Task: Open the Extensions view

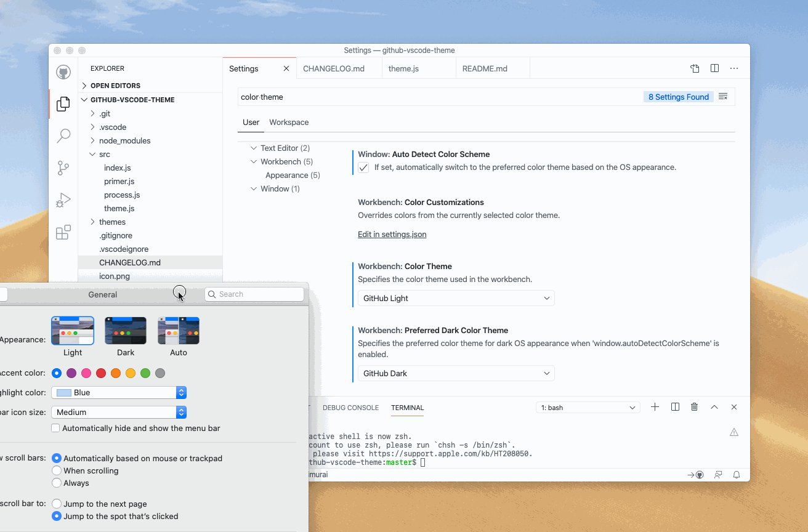Action: pyautogui.click(x=63, y=232)
